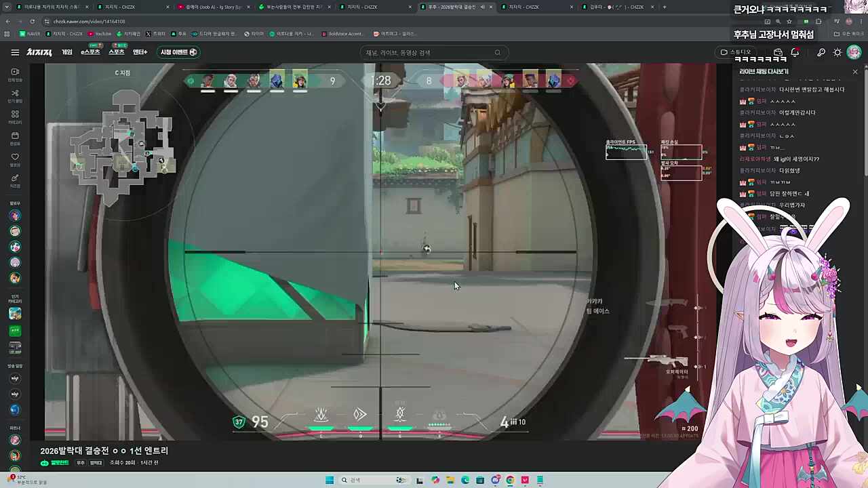Expand the tab search dropdown arrow
Viewport: 868px width, 488px height.
pos(7,7)
